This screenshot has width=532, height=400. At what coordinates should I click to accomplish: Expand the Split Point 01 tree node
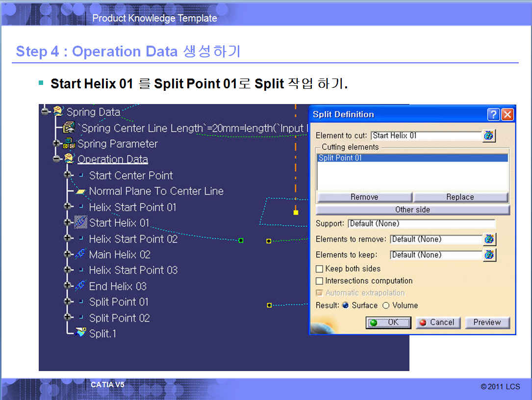click(x=67, y=302)
